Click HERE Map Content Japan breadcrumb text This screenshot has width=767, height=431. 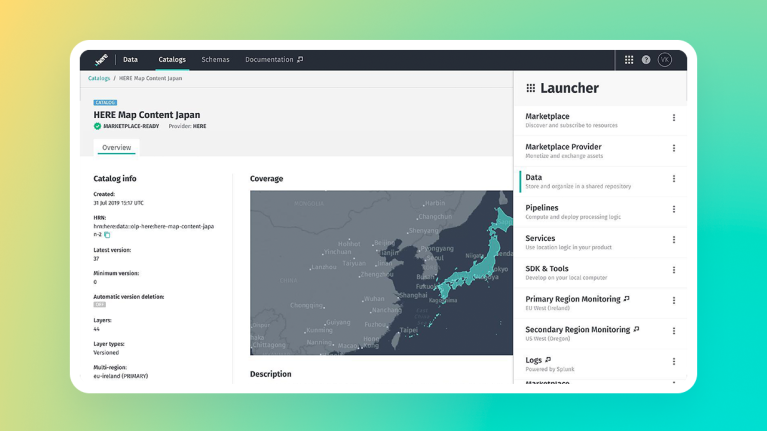pos(151,78)
